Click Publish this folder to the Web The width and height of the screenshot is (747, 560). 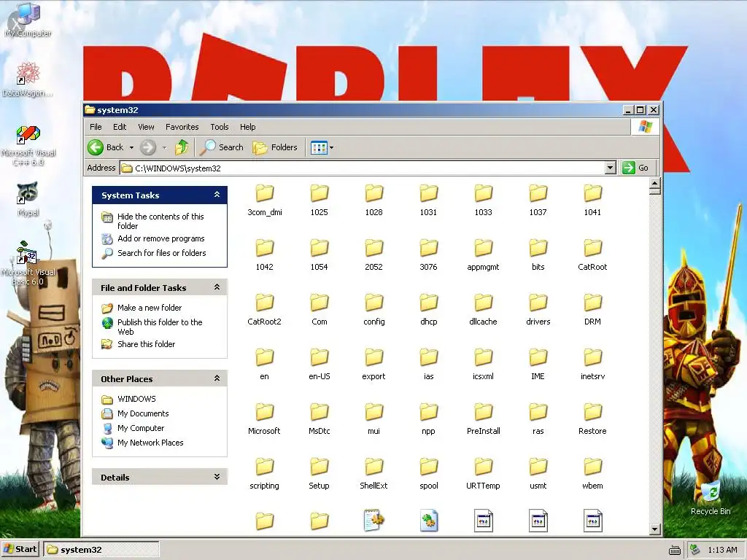click(160, 327)
